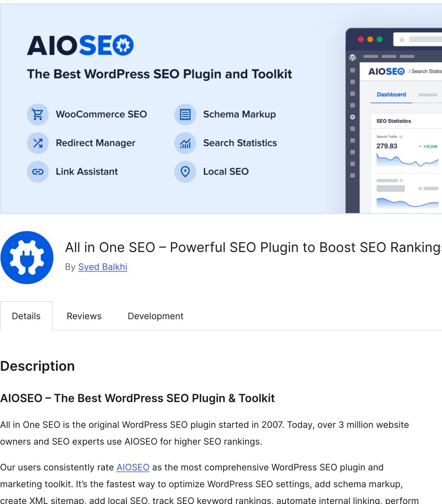Click the blue AIOSEO plugin gear logo
The height and width of the screenshot is (504, 442).
(27, 258)
